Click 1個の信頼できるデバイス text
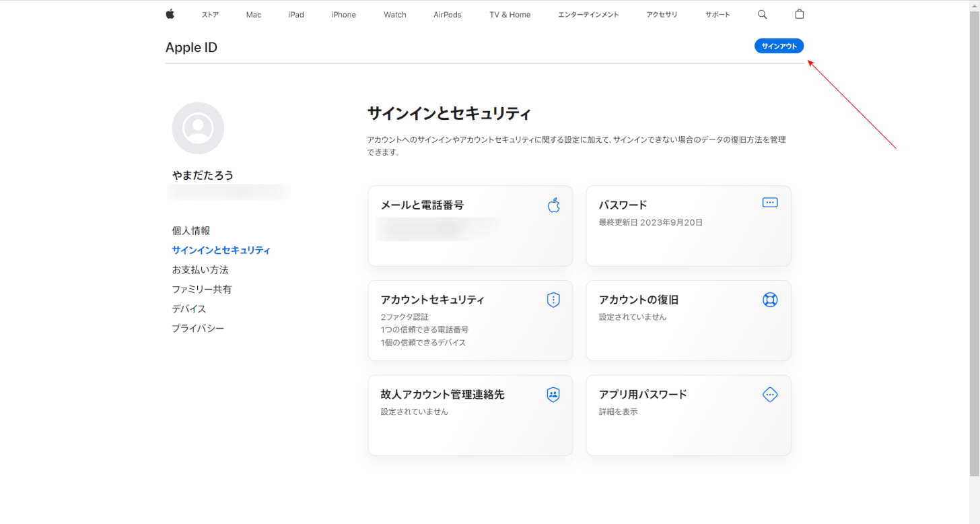Viewport: 980px width, 524px height. pyautogui.click(x=423, y=343)
